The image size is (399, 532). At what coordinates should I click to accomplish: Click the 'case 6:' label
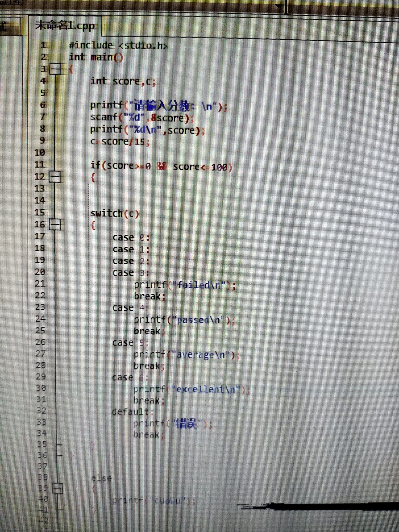[x=130, y=377]
